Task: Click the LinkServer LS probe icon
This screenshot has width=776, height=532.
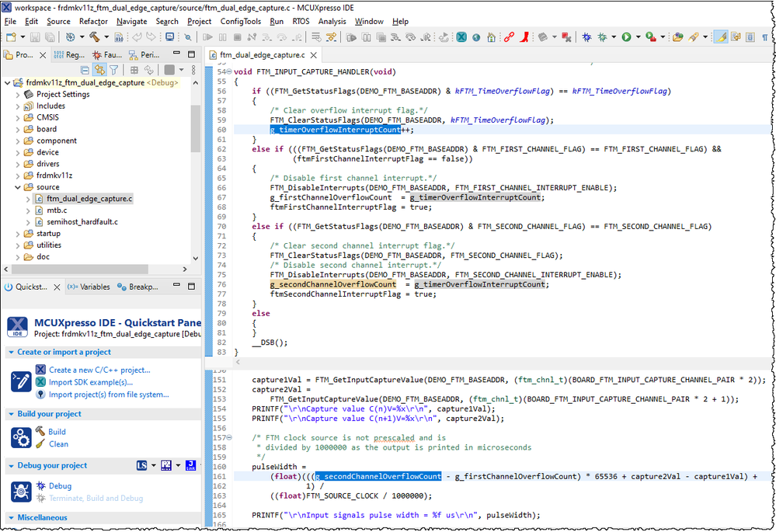Action: tap(142, 465)
